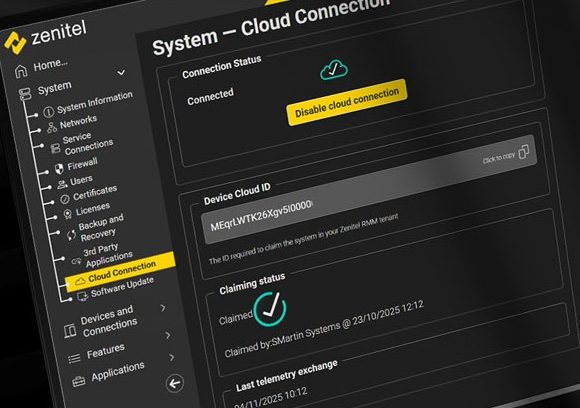Click the Click to copy label
Image resolution: width=580 pixels, height=408 pixels.
coord(499,158)
